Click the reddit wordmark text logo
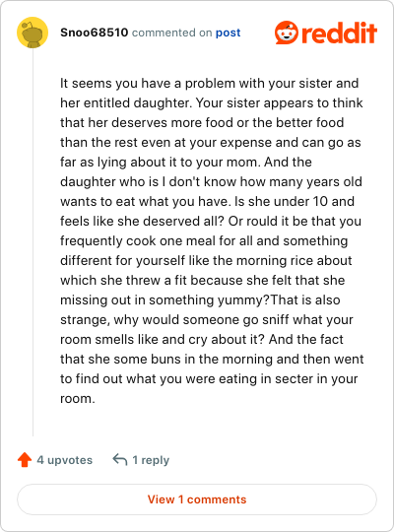The height and width of the screenshot is (532, 394). point(340,33)
